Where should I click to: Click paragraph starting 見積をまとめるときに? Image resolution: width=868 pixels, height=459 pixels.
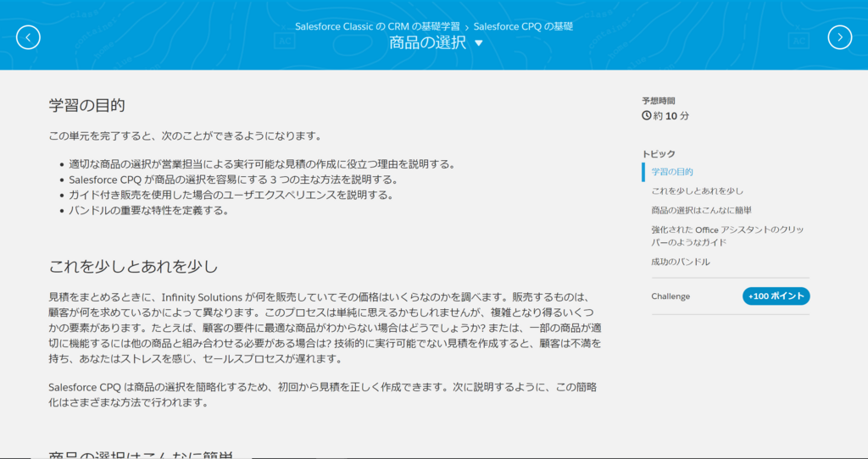(325, 328)
